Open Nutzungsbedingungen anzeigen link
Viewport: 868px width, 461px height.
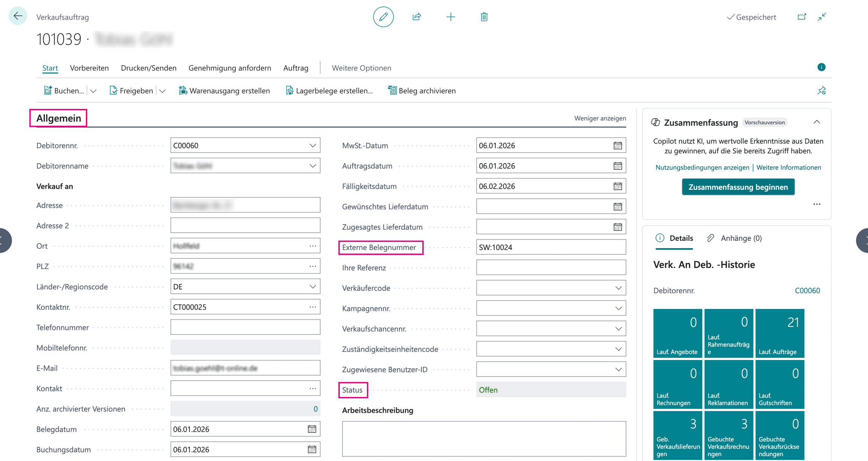(702, 167)
